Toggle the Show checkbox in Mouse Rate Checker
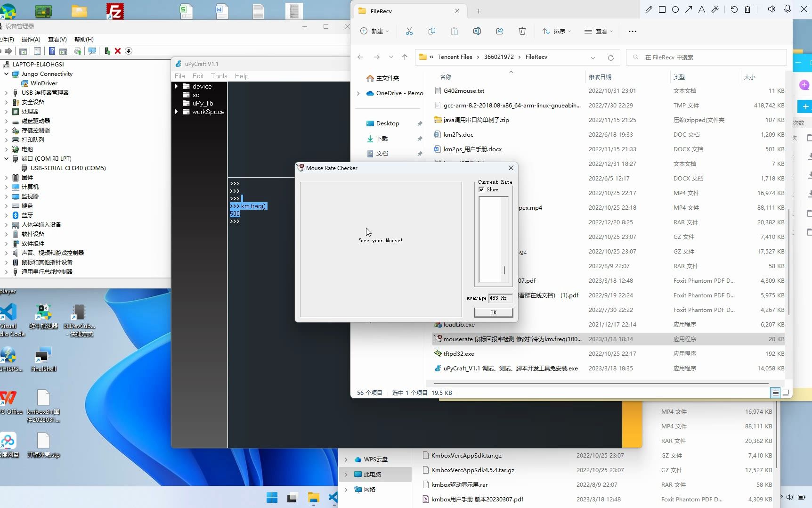812x508 pixels. point(481,189)
